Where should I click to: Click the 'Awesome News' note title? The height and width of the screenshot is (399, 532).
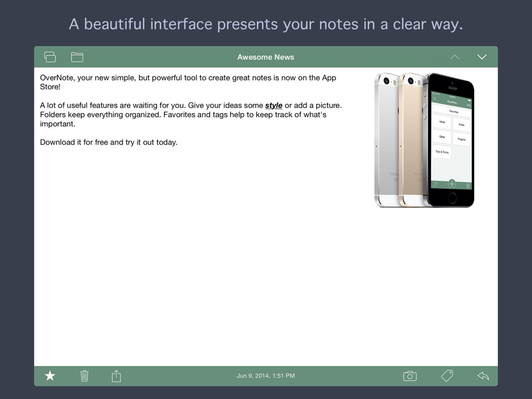tap(265, 57)
